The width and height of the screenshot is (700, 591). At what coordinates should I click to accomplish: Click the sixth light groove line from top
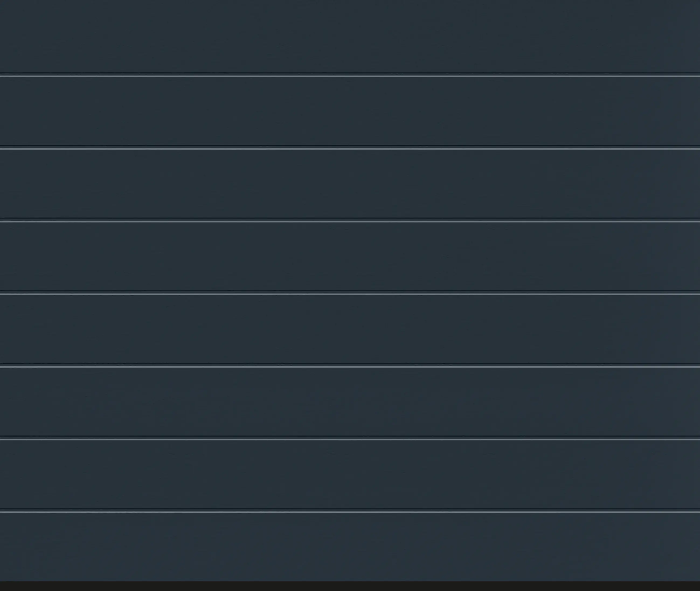[350, 440]
